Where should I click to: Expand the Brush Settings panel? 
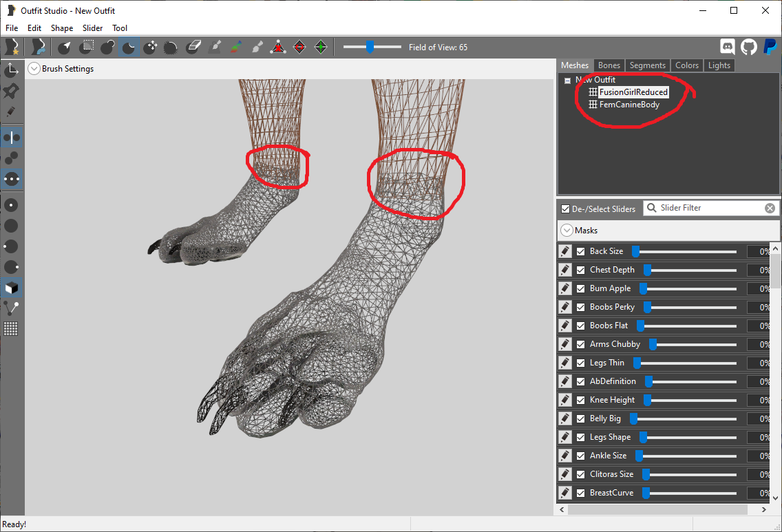[34, 68]
